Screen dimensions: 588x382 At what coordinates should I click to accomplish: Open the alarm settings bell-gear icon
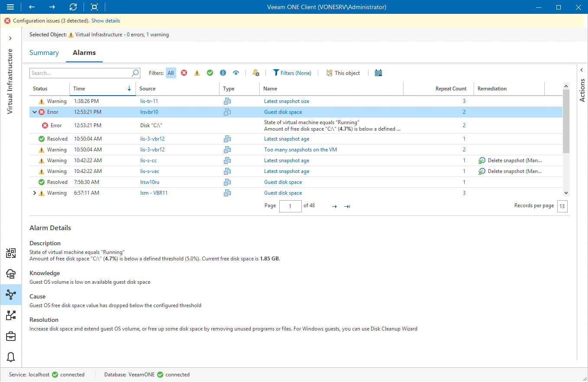255,73
